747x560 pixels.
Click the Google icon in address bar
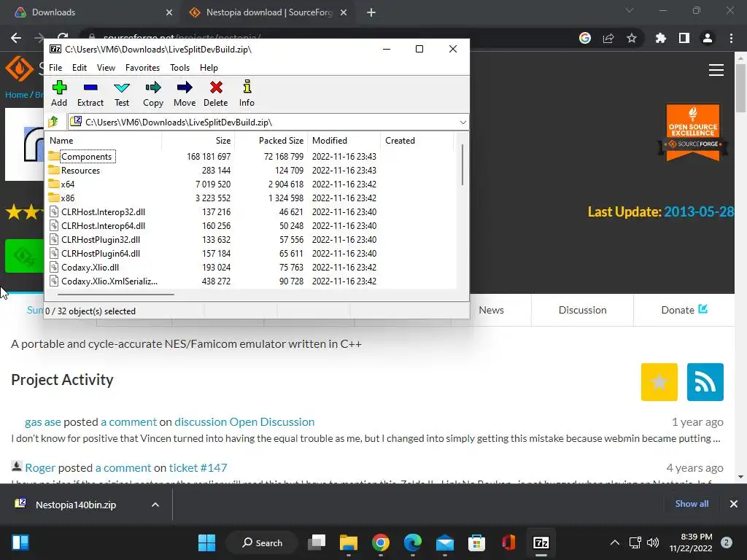[585, 38]
